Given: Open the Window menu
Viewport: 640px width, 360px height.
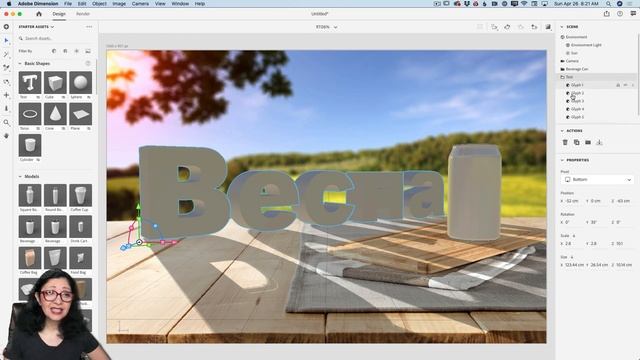Looking at the screenshot, I should (180, 4).
